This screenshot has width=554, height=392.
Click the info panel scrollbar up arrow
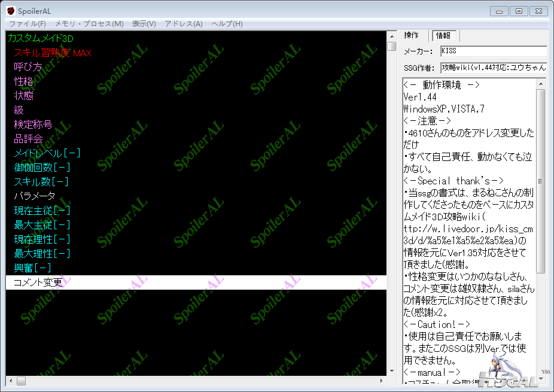click(x=541, y=84)
